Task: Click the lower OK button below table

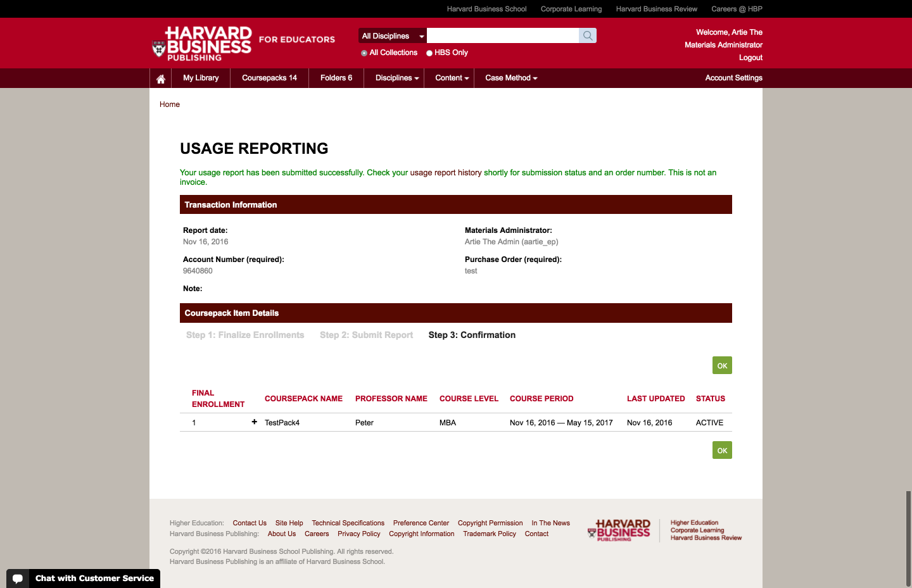Action: pyautogui.click(x=722, y=451)
